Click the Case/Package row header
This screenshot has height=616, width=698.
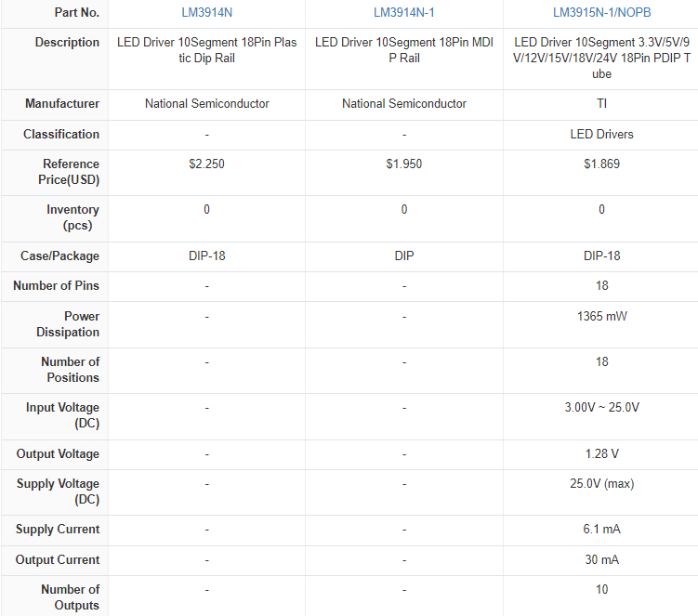pos(59,256)
